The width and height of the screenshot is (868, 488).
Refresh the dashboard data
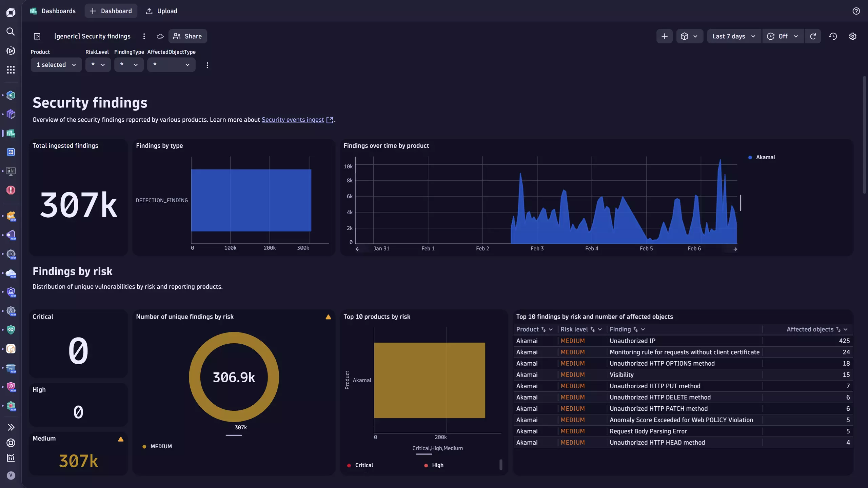(x=813, y=36)
